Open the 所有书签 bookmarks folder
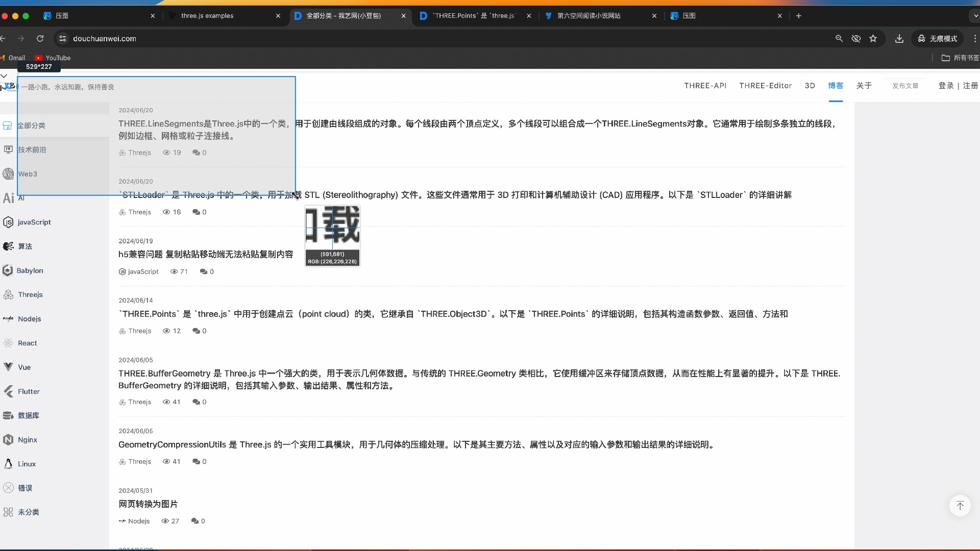 coord(960,58)
